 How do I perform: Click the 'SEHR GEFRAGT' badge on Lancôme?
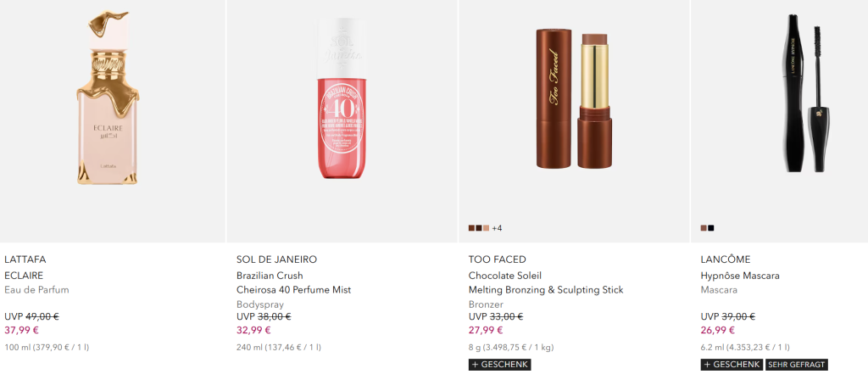point(797,365)
